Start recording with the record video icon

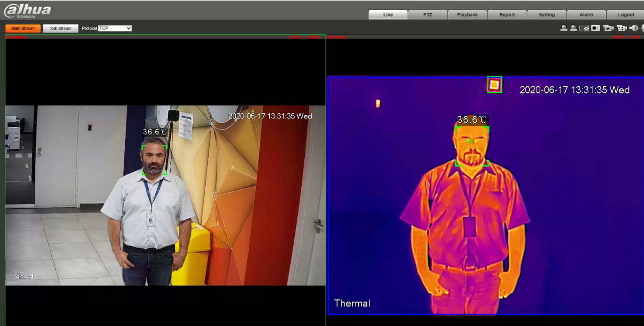click(x=622, y=28)
